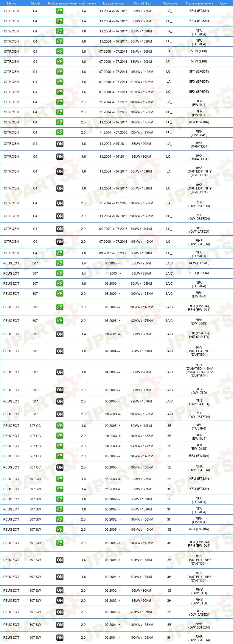Click ON diesel icon in Citroen C4 RHZ (DW10ATED) row

(60, 229)
